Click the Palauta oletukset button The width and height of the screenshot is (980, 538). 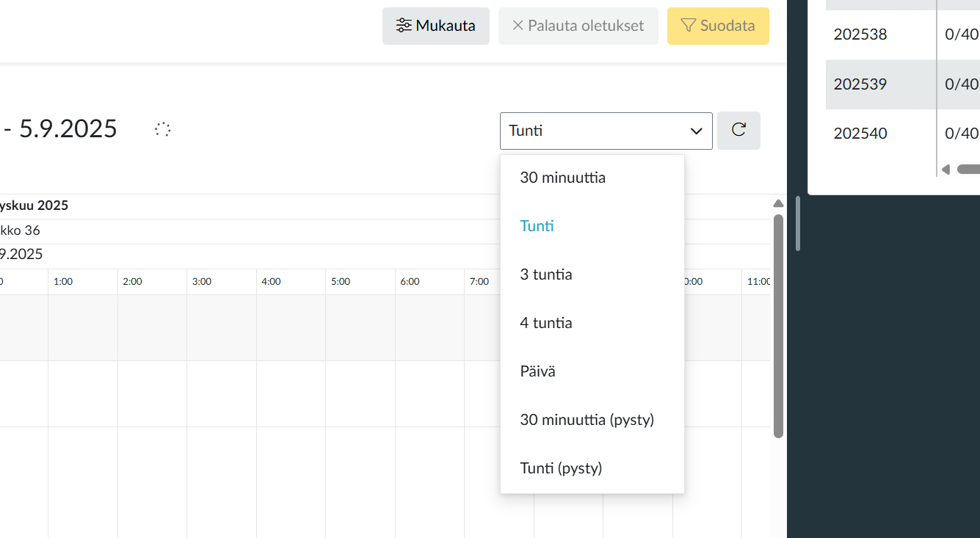[x=578, y=25]
